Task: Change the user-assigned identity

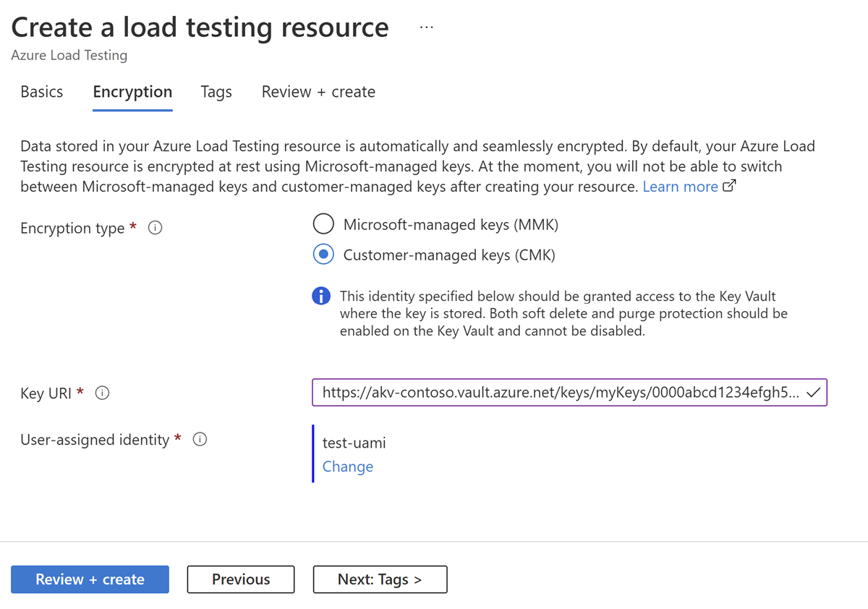Action: [347, 467]
